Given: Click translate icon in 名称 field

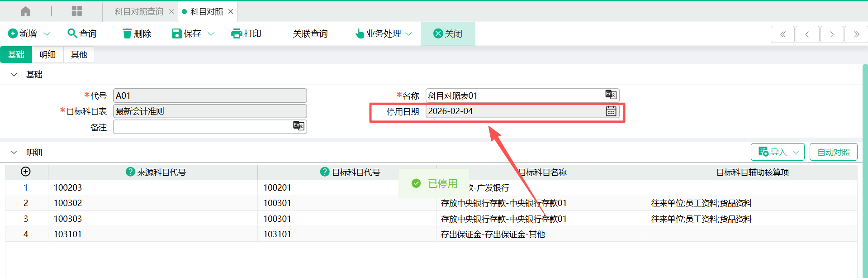Looking at the screenshot, I should point(611,95).
